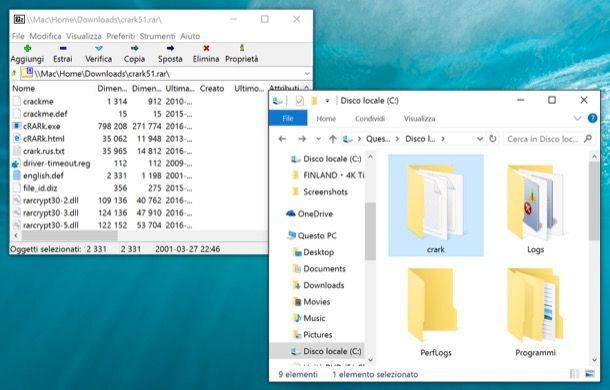Click the Explorer forward arrow
Screen dimensions: 610x390
pos(302,139)
